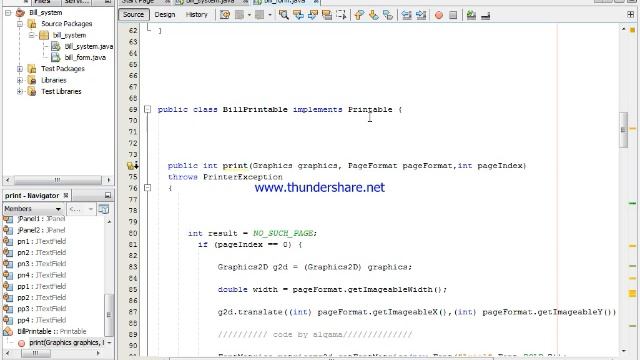Click the hint lightbulb at line 74
640x360 pixels.
(131, 165)
